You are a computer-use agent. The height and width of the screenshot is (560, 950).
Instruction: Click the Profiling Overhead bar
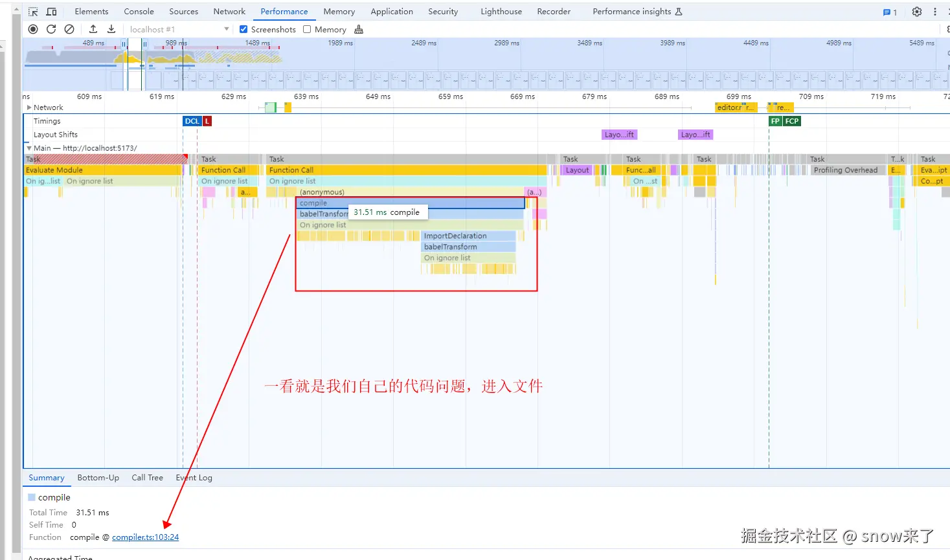click(848, 170)
